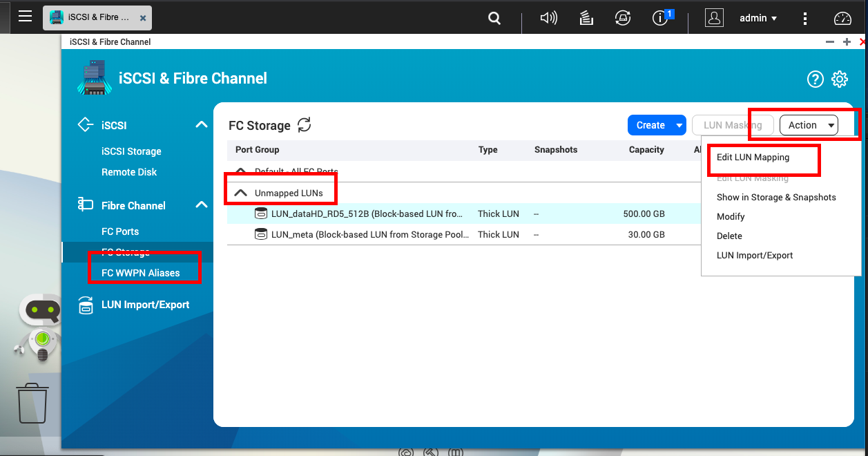The height and width of the screenshot is (456, 868).
Task: Toggle the Action dropdown menu
Action: point(809,125)
